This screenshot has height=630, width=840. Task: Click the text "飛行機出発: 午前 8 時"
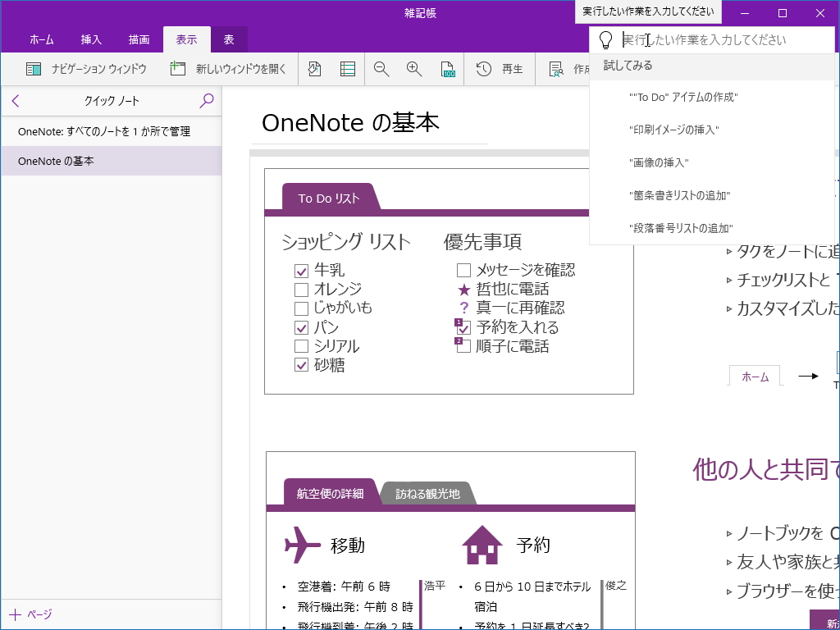pyautogui.click(x=356, y=607)
